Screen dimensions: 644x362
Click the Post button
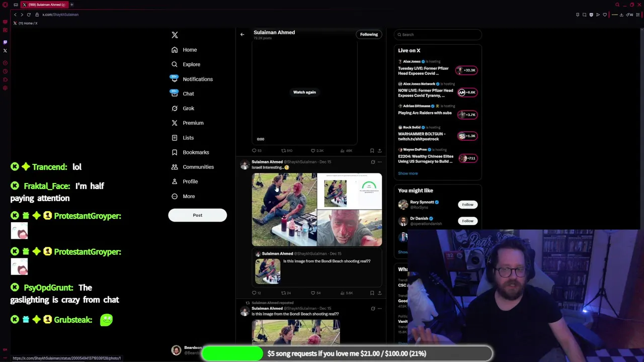coord(197,215)
